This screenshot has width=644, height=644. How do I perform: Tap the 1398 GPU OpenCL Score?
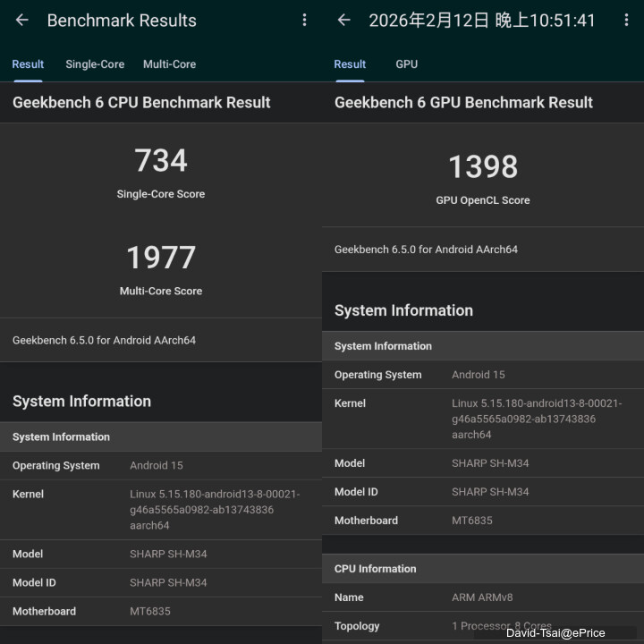click(483, 167)
